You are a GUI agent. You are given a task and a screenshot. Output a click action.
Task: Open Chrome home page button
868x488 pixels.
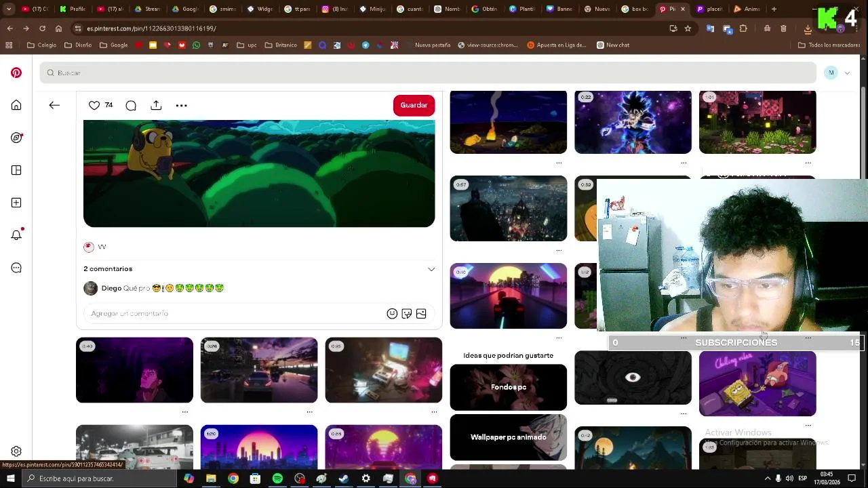point(58,28)
